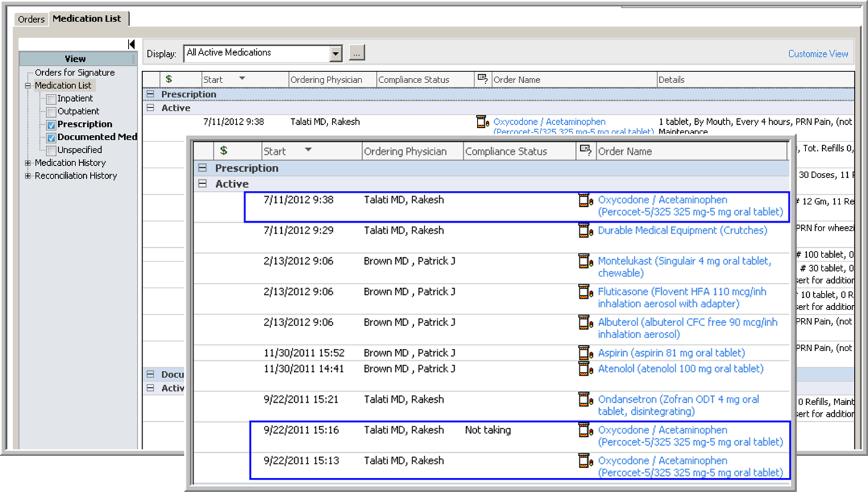The image size is (868, 492).
Task: Click the medication icon beside Montelukast order
Action: 585,261
